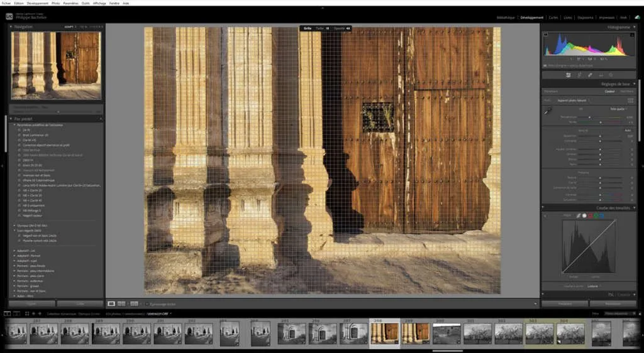Select the white balance eyedropper tool
The width and height of the screenshot is (644, 353).
[x=547, y=111]
